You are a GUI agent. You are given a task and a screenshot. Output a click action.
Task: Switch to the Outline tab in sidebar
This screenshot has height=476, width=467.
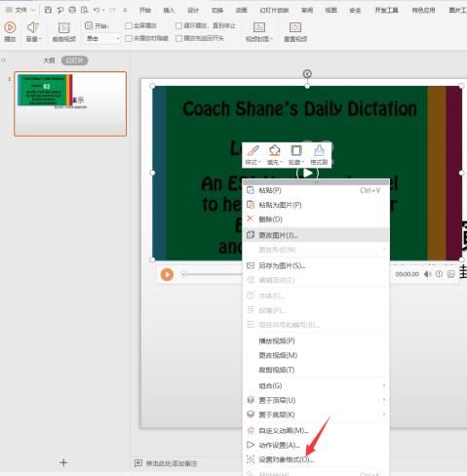coord(49,60)
